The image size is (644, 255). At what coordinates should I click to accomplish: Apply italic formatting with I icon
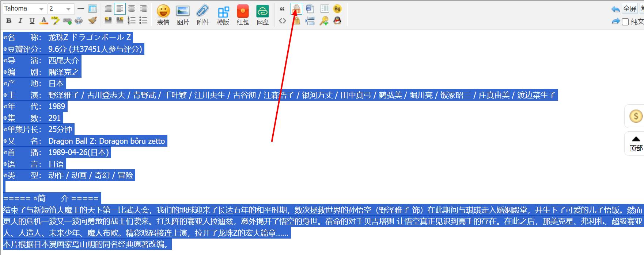(20, 21)
